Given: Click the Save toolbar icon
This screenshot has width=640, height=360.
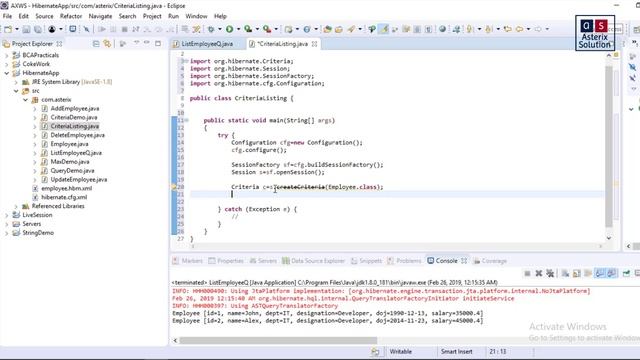Looking at the screenshot, I should point(26,29).
